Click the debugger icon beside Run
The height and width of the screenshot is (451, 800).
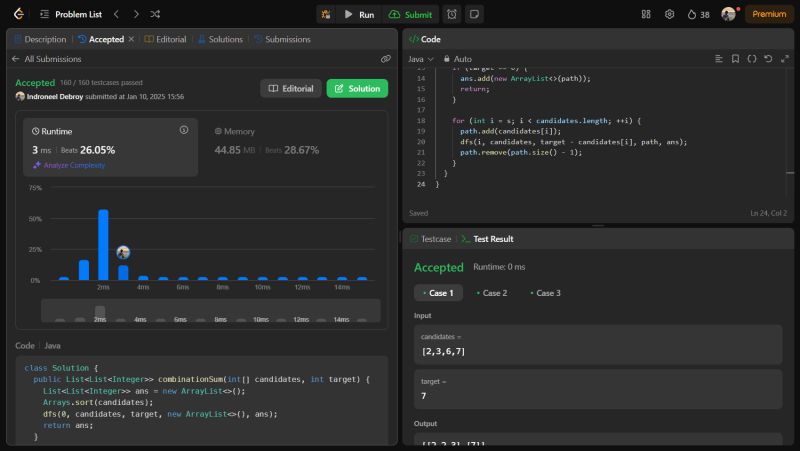click(x=326, y=14)
